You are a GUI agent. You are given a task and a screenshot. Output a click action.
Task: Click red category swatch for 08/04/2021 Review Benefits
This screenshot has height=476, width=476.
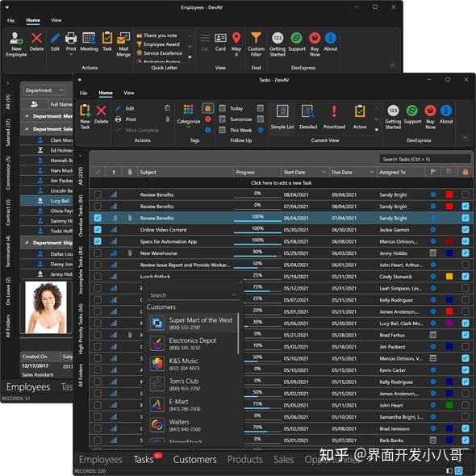449,194
